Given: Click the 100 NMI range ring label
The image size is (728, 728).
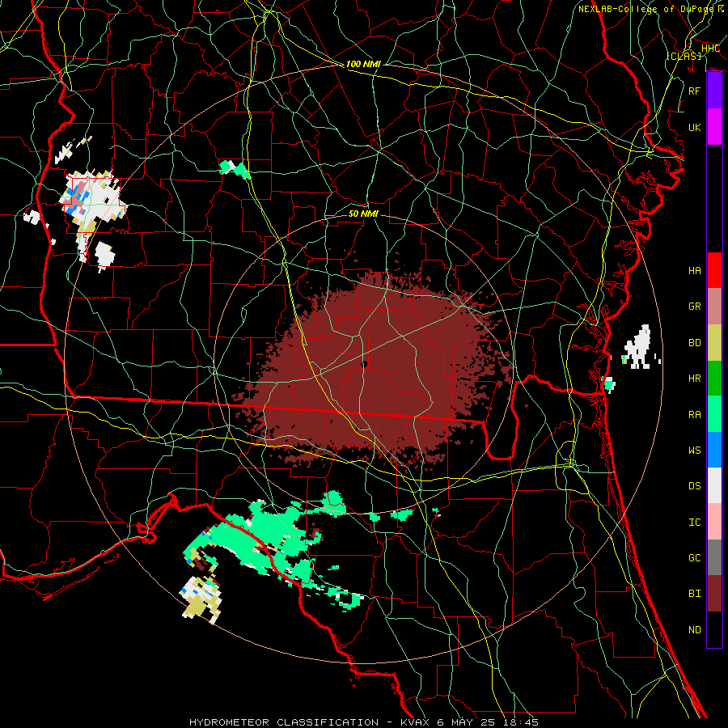Looking at the screenshot, I should pyautogui.click(x=363, y=64).
